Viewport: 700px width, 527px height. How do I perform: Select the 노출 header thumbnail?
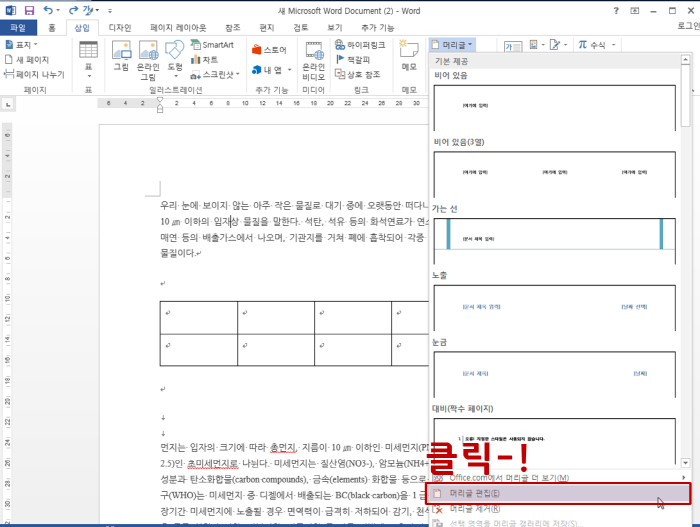(554, 307)
